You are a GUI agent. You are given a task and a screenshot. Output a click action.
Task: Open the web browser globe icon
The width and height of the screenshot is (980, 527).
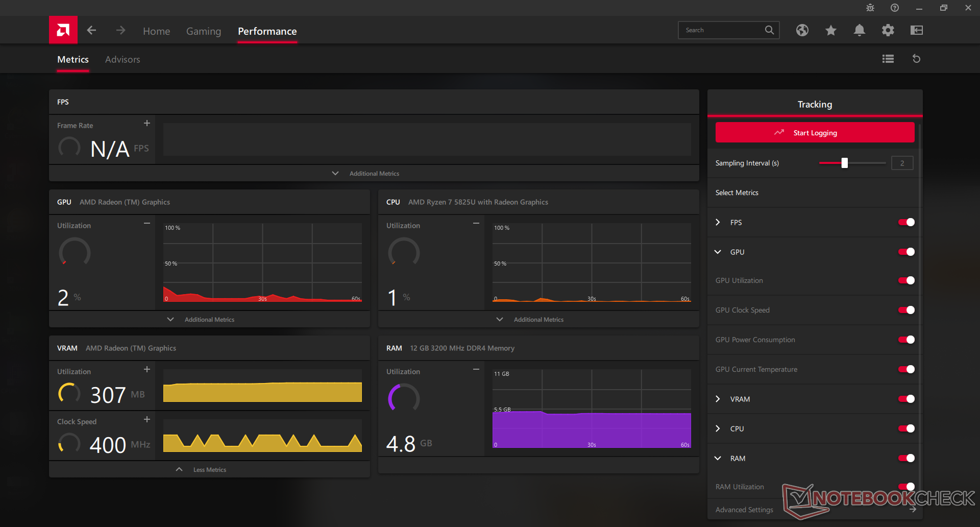tap(802, 31)
